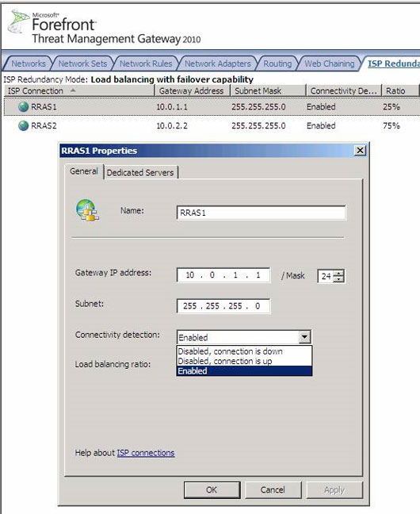Click the Gateway IP address field

point(223,275)
